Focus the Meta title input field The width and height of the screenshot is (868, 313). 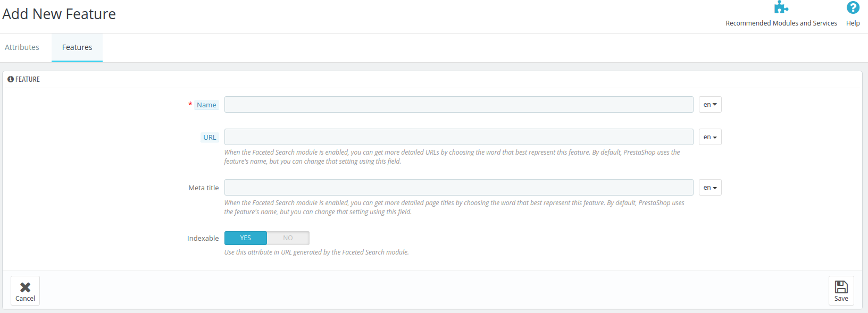pos(458,188)
